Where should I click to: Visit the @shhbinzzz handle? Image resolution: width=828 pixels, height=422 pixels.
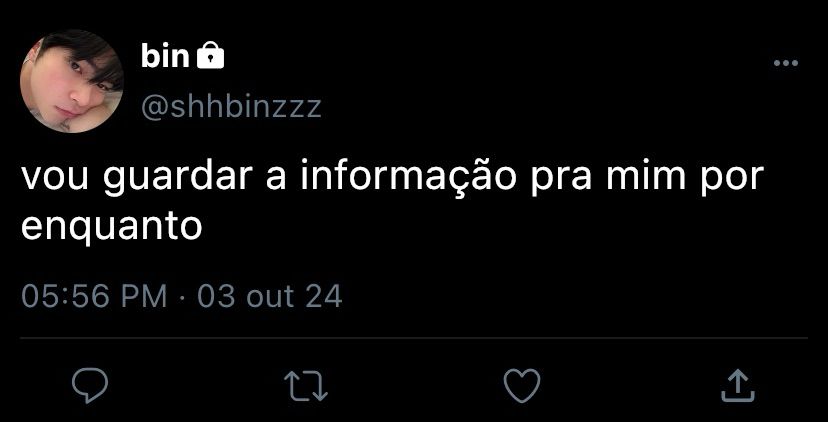click(x=231, y=107)
